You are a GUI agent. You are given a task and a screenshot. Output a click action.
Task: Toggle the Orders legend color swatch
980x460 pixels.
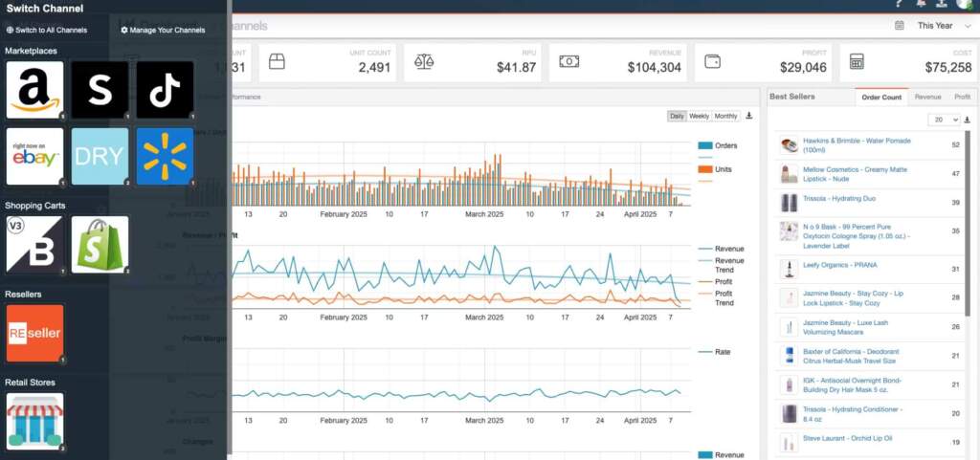coord(705,145)
